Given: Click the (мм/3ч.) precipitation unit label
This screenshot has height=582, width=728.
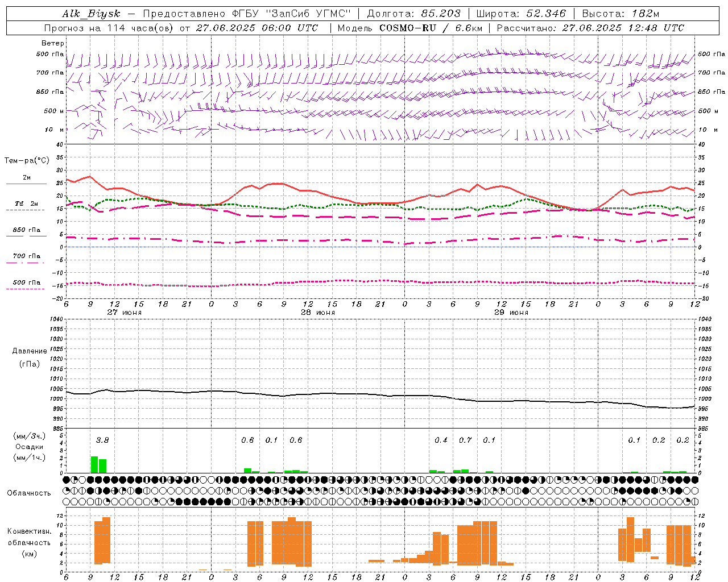Looking at the screenshot, I should pos(30,436).
